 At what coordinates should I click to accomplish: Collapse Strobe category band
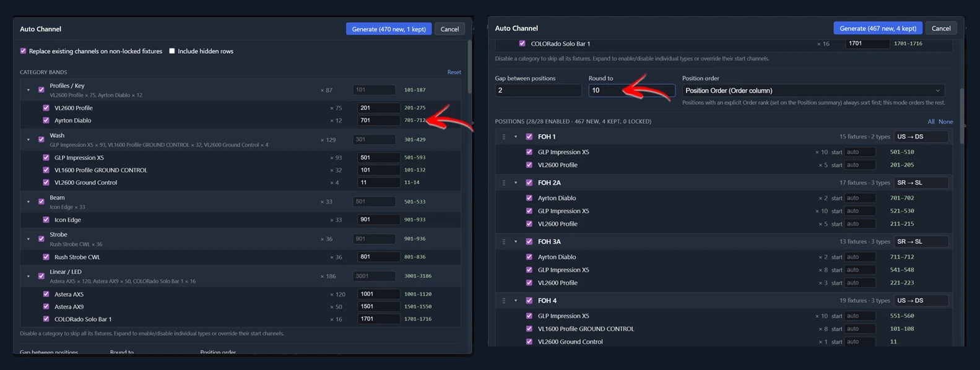click(28, 238)
